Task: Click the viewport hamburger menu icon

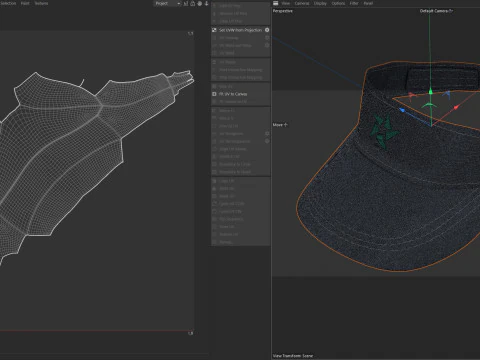Action: click(276, 3)
